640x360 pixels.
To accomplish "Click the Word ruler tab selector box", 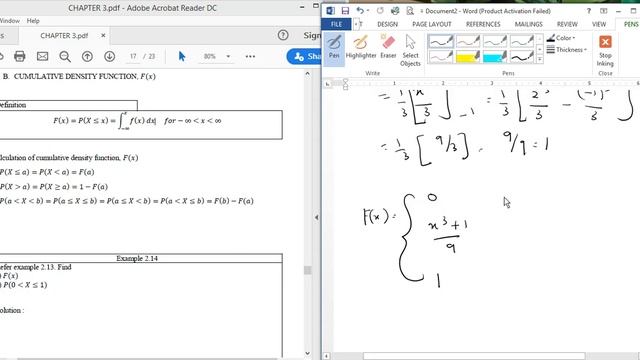I will (x=327, y=84).
